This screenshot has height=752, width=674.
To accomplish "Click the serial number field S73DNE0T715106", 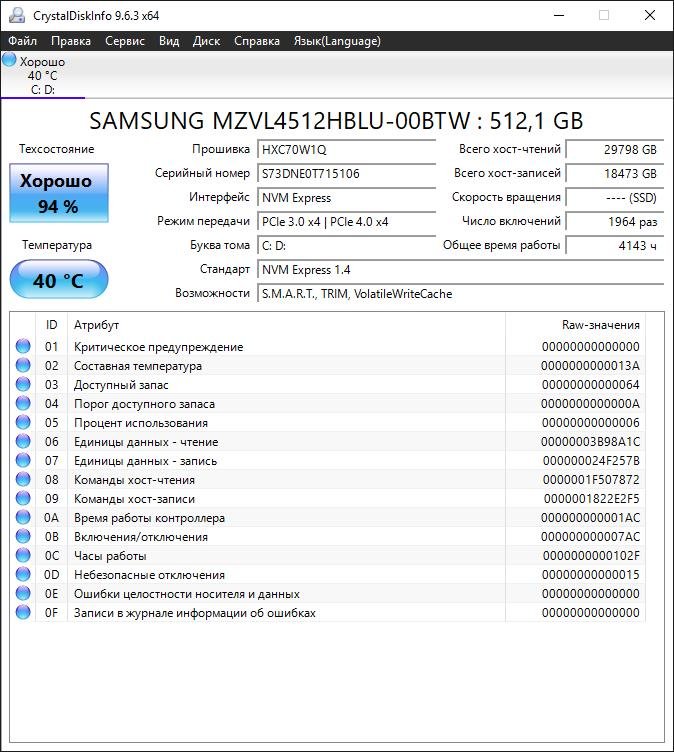I will [346, 173].
